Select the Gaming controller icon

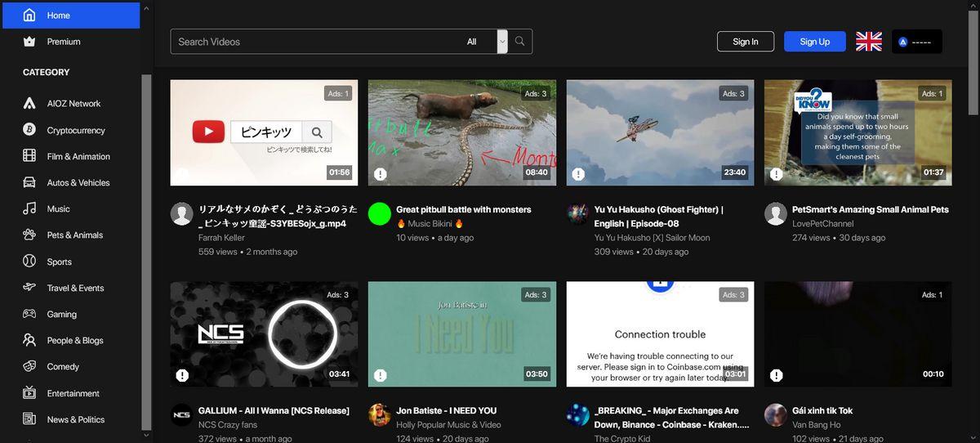(x=29, y=314)
